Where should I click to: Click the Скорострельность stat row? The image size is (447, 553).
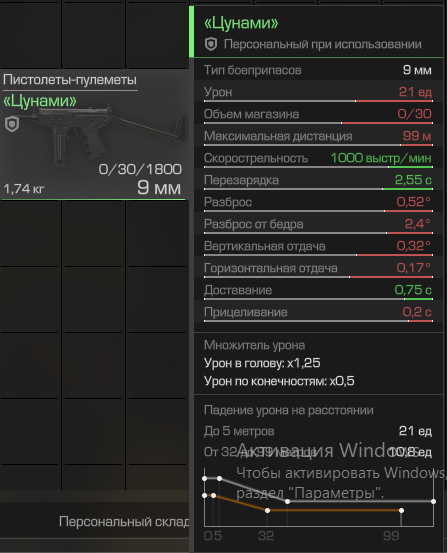318,158
